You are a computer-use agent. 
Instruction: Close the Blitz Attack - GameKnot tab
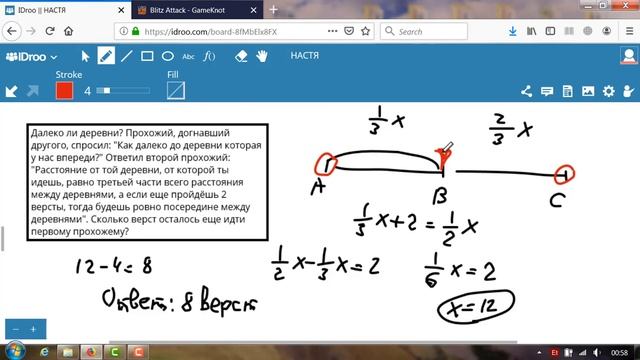coord(253,10)
